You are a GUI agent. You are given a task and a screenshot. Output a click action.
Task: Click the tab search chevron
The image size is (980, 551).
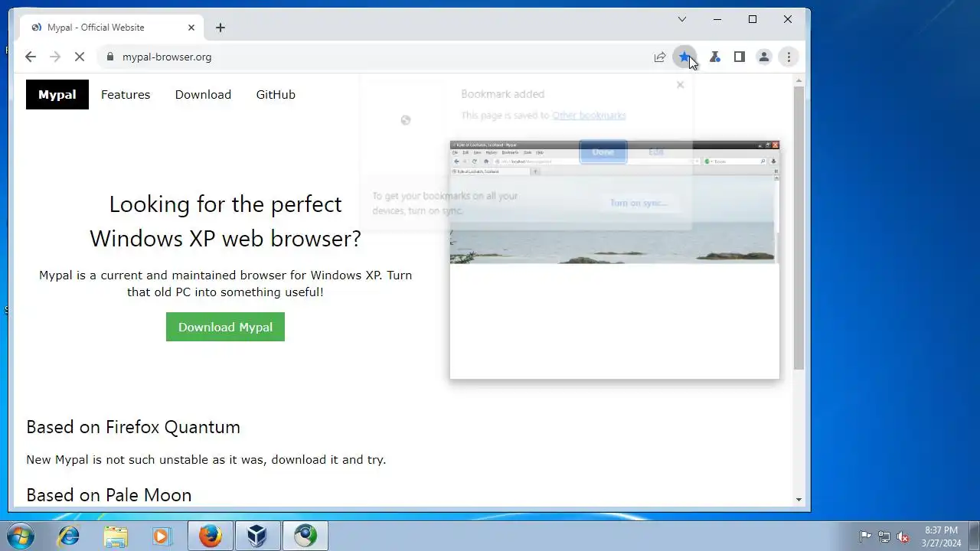click(x=682, y=19)
